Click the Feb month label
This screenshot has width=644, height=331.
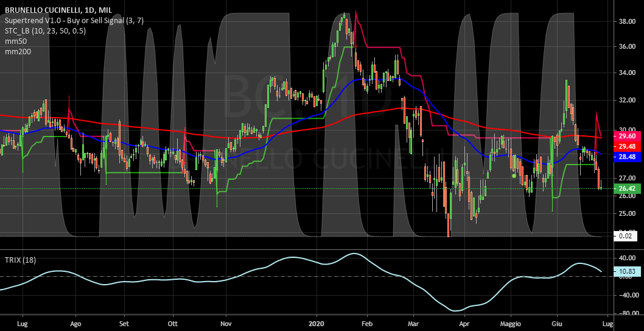point(366,324)
